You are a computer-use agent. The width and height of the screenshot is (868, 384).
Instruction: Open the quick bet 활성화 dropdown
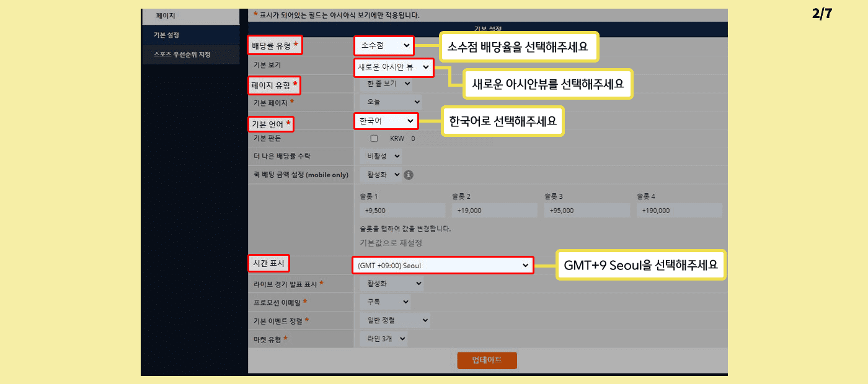point(380,175)
